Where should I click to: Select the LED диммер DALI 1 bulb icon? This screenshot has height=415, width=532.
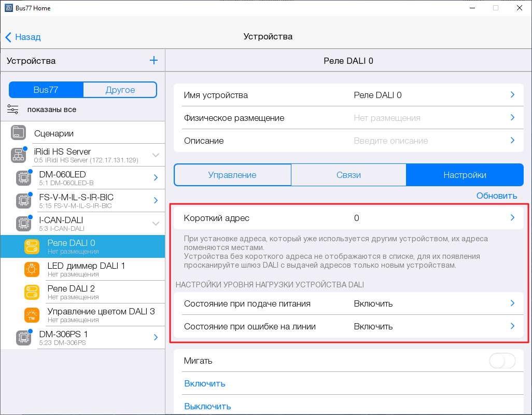point(32,269)
